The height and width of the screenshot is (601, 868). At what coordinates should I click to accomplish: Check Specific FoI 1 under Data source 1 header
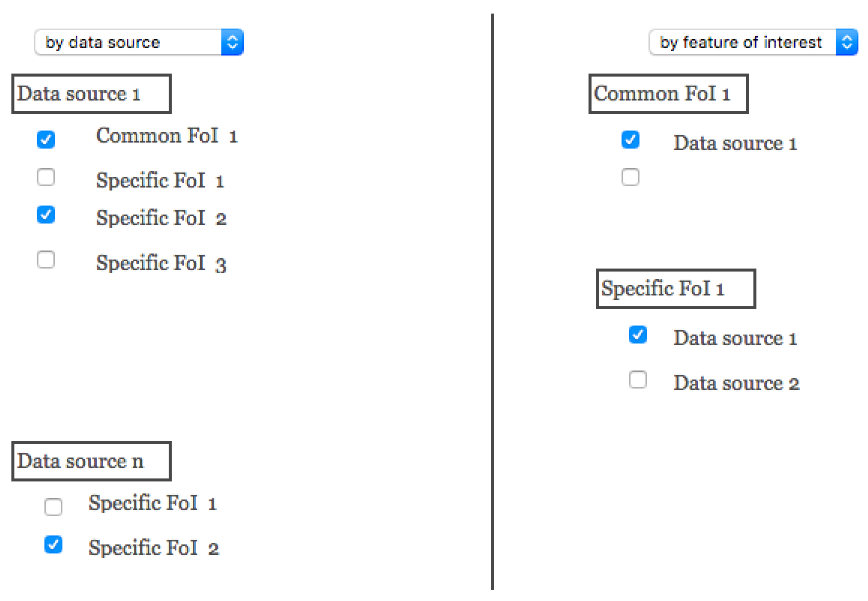click(46, 177)
